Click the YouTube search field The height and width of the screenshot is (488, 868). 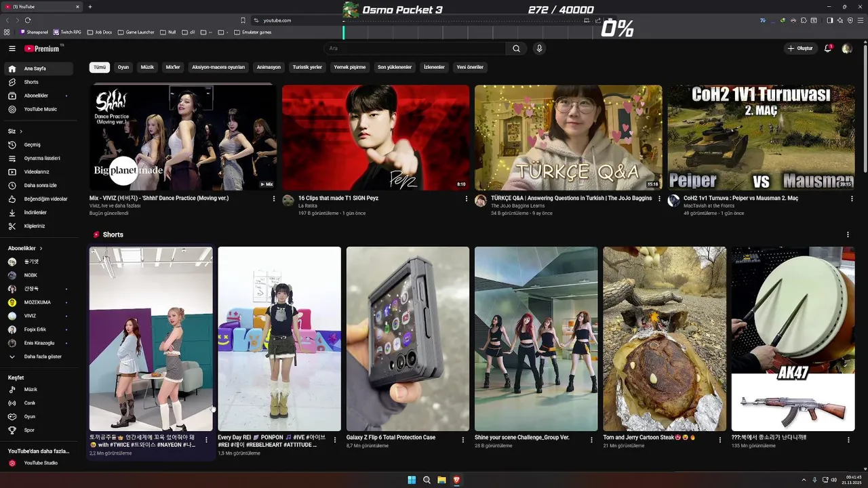coord(414,48)
